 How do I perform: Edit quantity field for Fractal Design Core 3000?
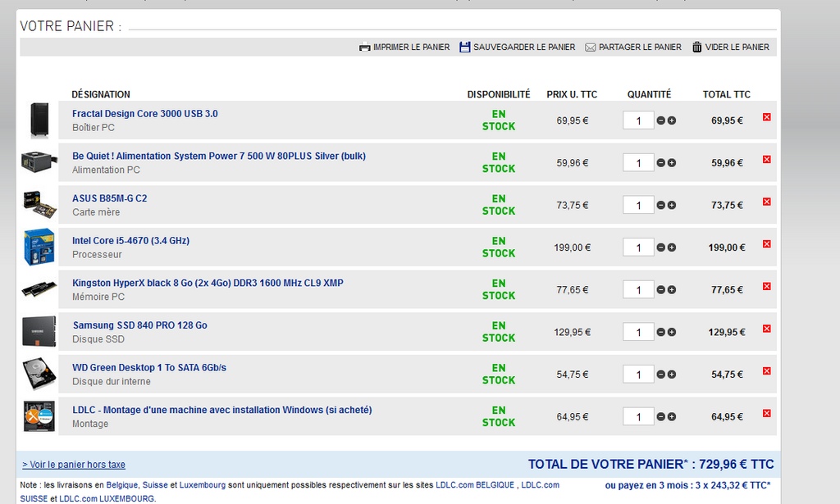point(638,120)
